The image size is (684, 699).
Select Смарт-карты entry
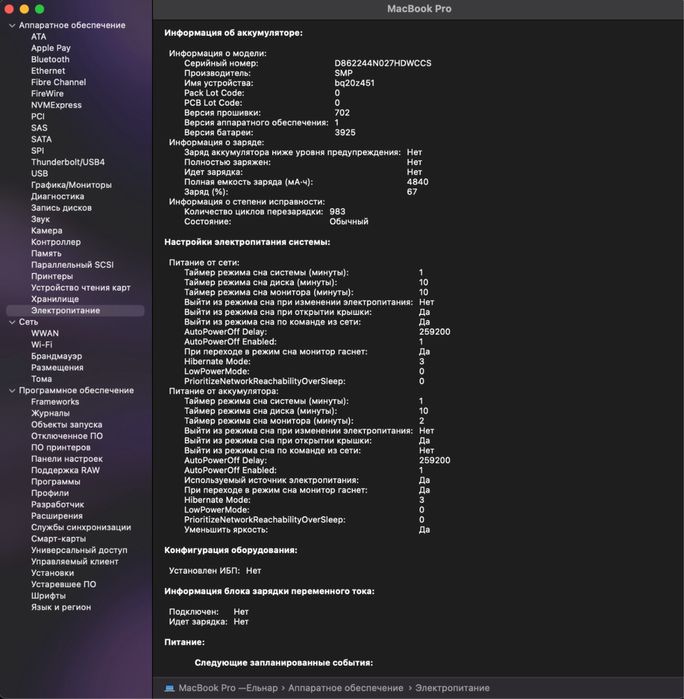[58, 539]
